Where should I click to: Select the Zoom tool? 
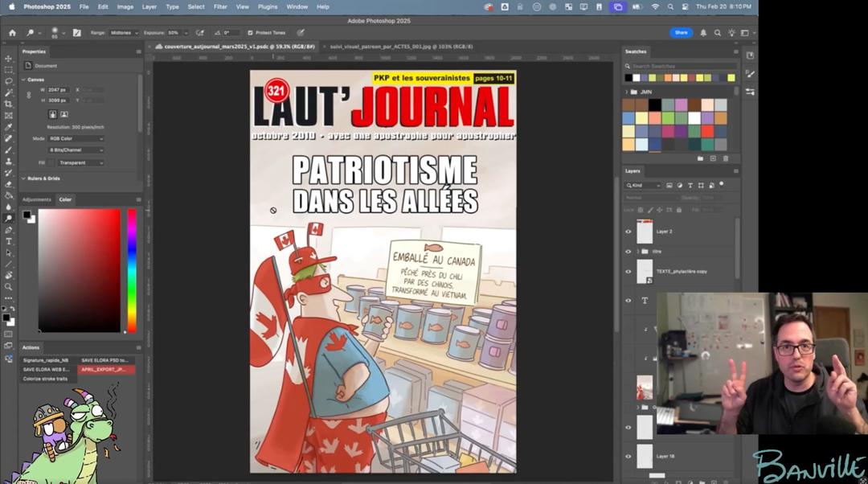(8, 287)
